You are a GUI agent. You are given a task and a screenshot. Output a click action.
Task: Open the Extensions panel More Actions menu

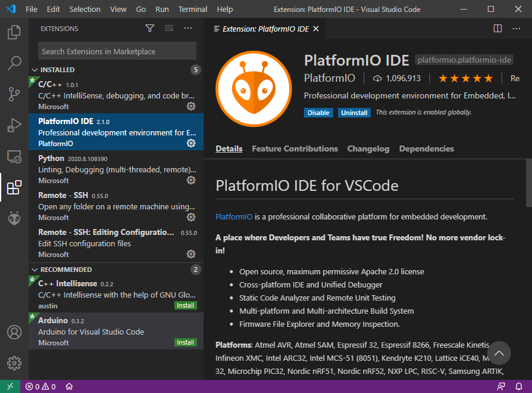pos(187,28)
